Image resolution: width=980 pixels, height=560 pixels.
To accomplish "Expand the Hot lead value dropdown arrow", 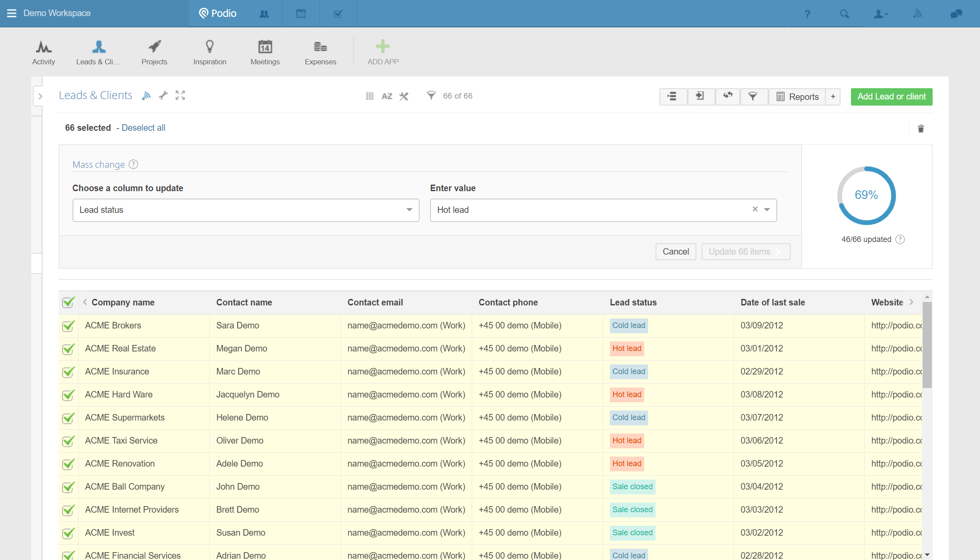I will (x=767, y=210).
